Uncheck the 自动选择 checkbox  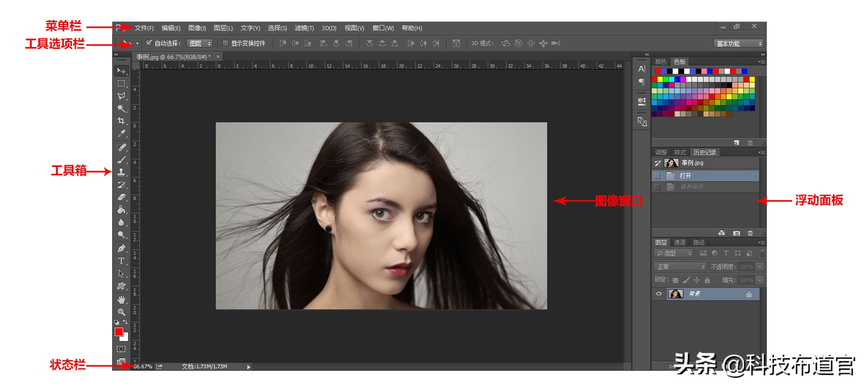point(149,43)
